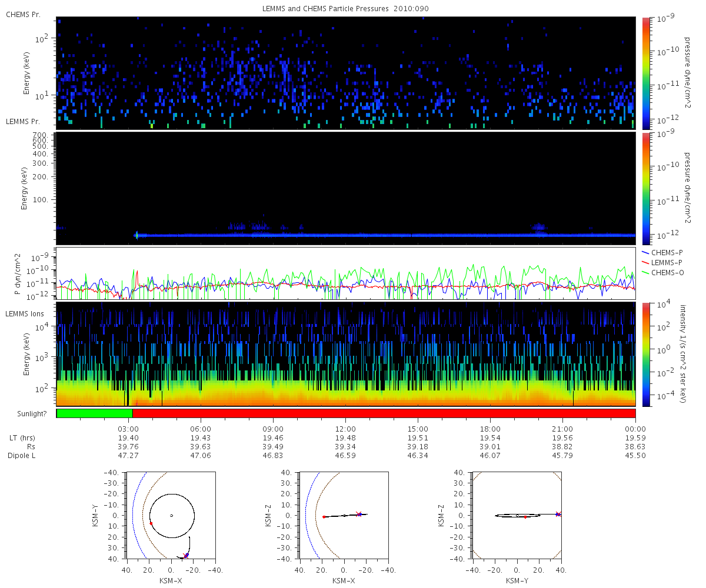Click the LEMMS Ions spectrogram panel
Viewport: 706px width, 588px height.
click(346, 354)
